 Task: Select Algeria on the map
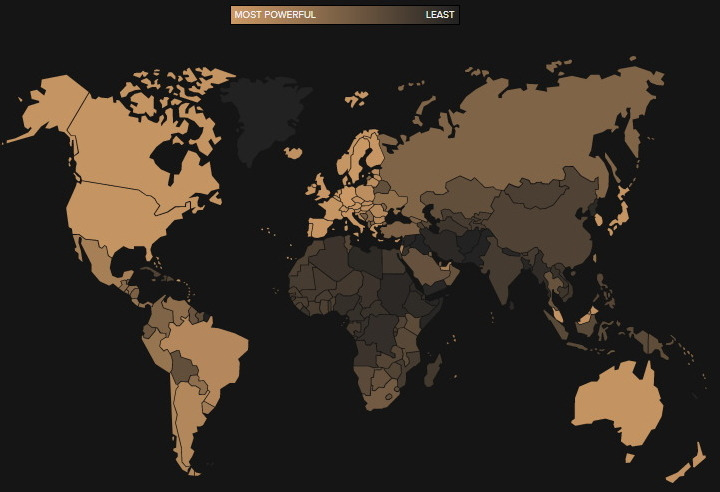tap(328, 260)
